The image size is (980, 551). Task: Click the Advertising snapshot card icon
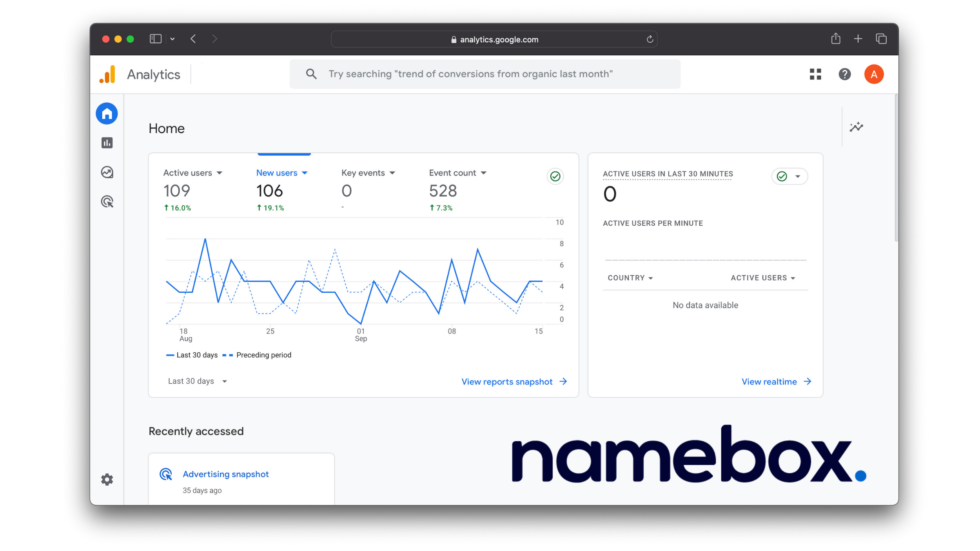(166, 474)
